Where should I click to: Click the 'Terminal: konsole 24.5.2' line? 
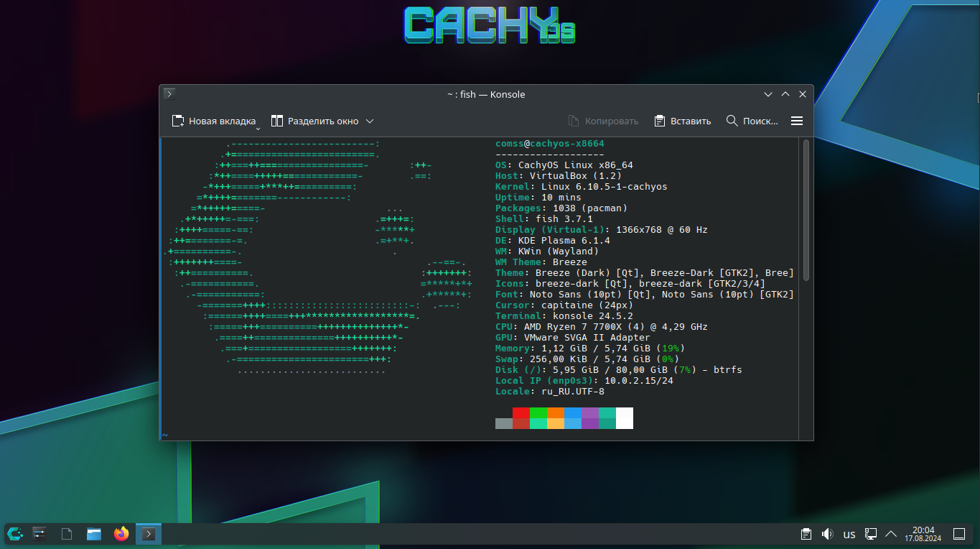point(564,316)
